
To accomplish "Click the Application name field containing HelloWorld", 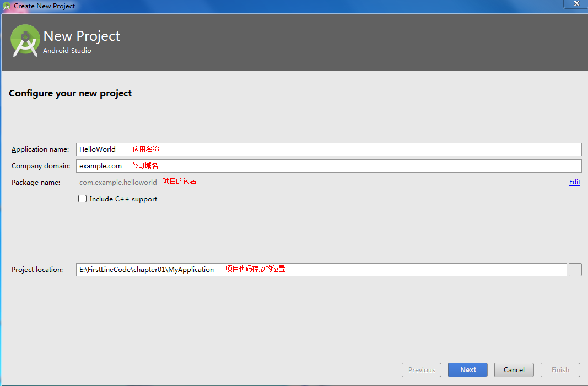I will coord(328,149).
